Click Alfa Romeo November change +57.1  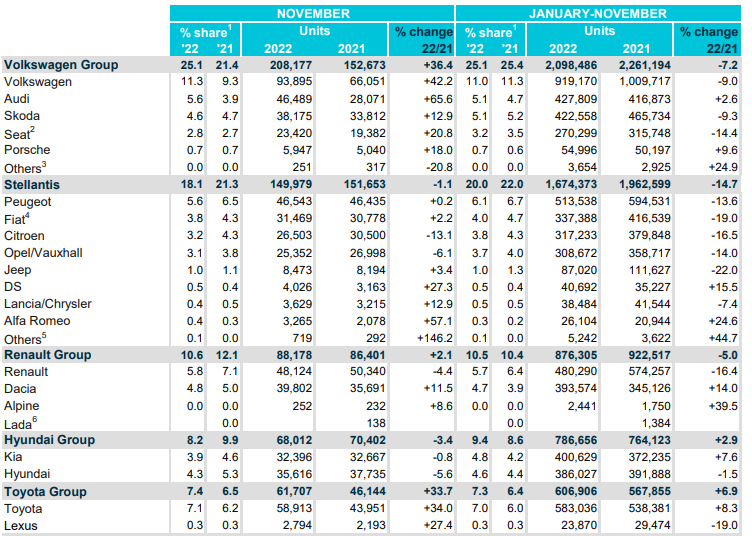click(438, 321)
